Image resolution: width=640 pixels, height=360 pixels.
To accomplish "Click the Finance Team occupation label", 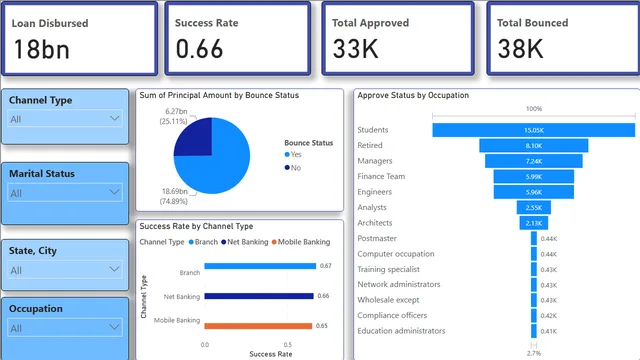I will pyautogui.click(x=381, y=176).
